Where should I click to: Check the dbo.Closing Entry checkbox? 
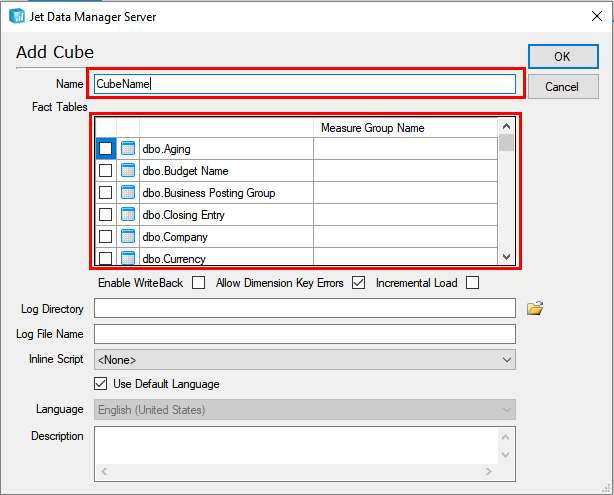point(105,214)
